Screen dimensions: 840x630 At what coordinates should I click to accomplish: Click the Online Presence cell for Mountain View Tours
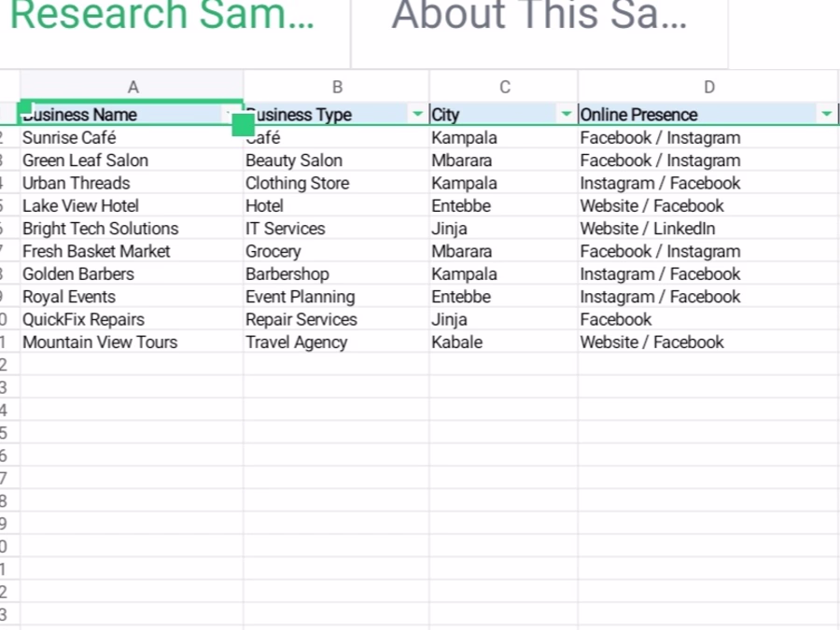click(708, 343)
